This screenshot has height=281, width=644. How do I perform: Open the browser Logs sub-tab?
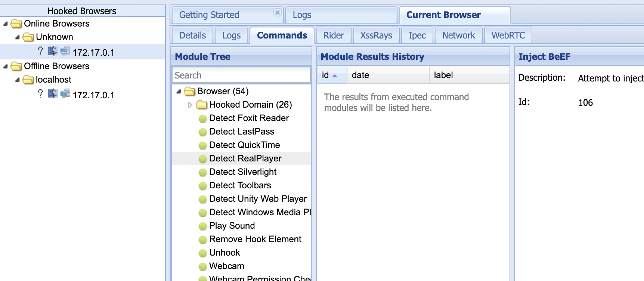coord(231,35)
